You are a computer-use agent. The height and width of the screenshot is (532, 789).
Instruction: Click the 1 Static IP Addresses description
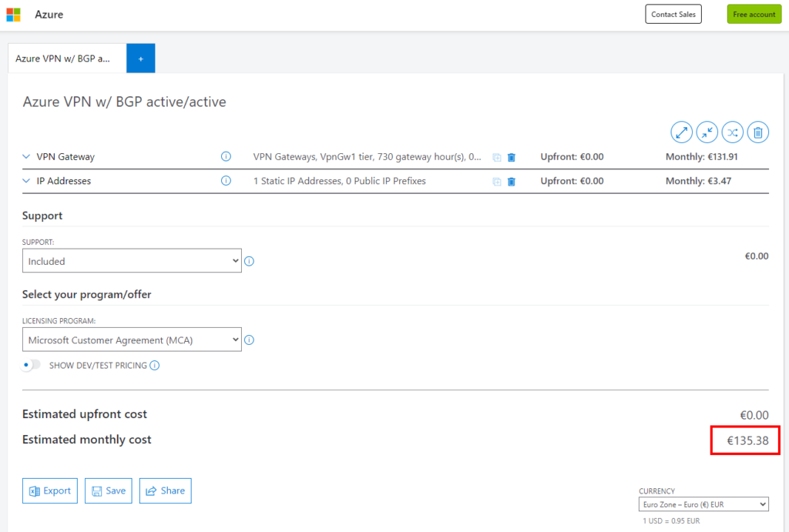coord(339,180)
